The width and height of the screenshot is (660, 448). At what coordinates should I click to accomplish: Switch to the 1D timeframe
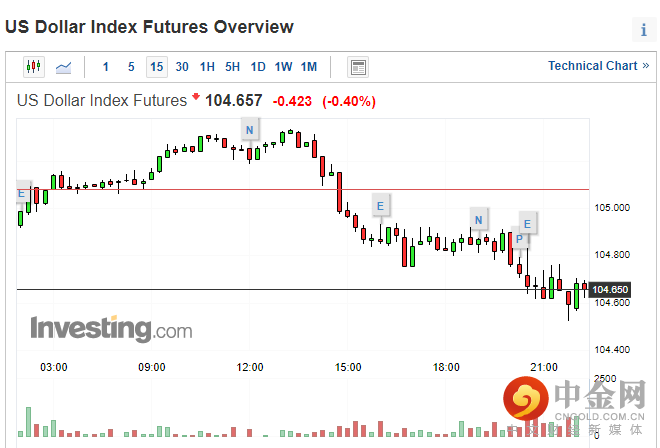point(258,67)
